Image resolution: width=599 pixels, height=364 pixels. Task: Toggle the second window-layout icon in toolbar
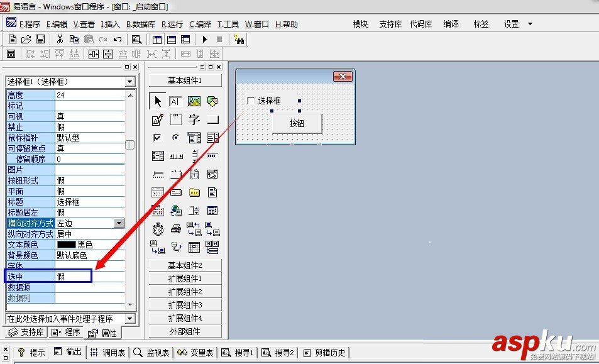coord(172,40)
